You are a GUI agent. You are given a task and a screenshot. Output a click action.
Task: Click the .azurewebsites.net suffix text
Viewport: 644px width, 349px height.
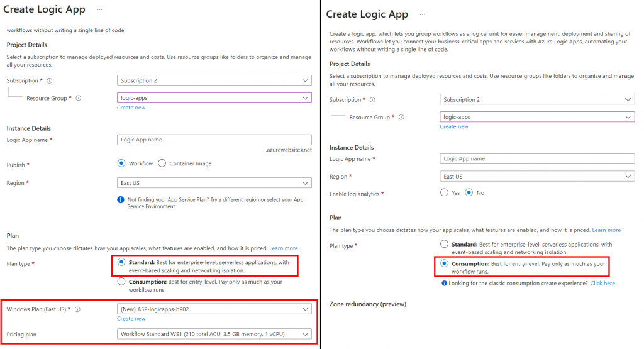[288, 150]
